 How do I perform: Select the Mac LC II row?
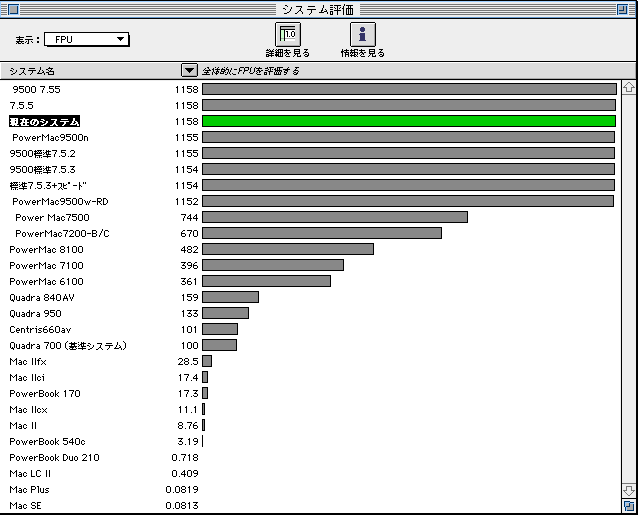pos(309,474)
